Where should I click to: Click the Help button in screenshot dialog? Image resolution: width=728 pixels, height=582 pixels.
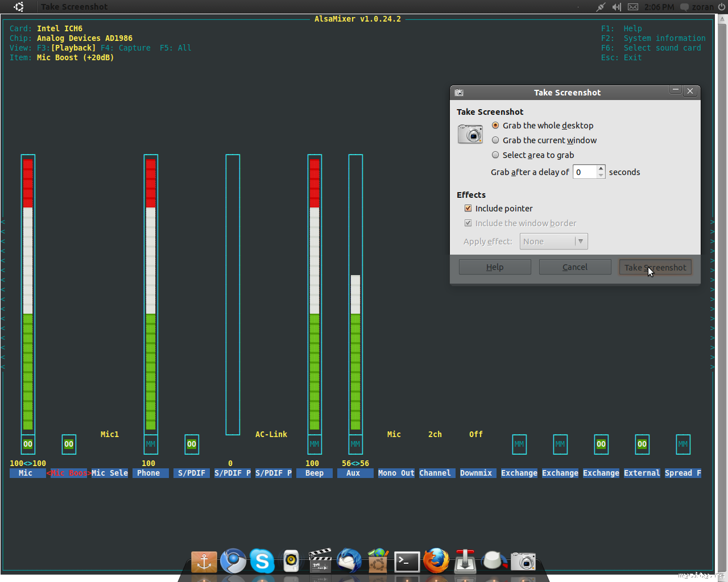tap(495, 267)
